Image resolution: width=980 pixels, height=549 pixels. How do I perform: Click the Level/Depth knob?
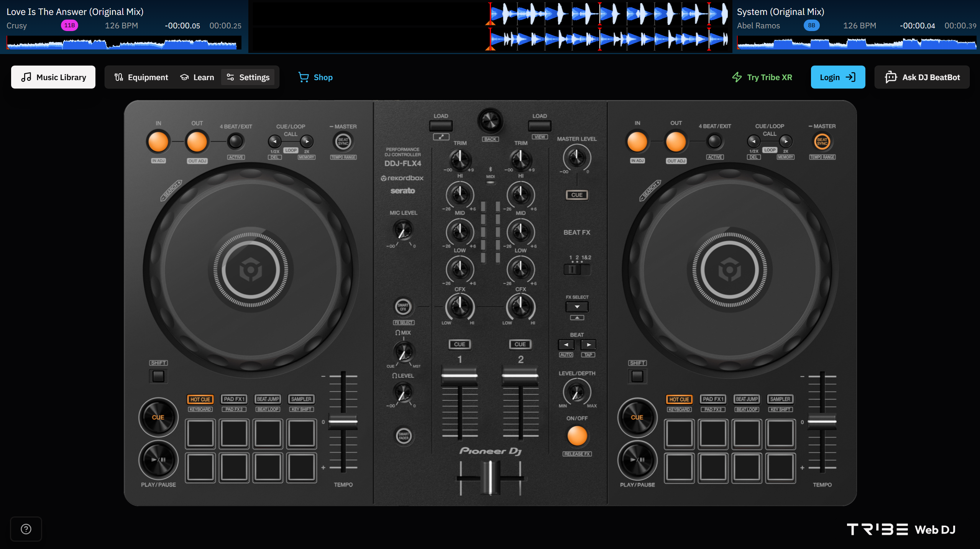[x=576, y=392]
